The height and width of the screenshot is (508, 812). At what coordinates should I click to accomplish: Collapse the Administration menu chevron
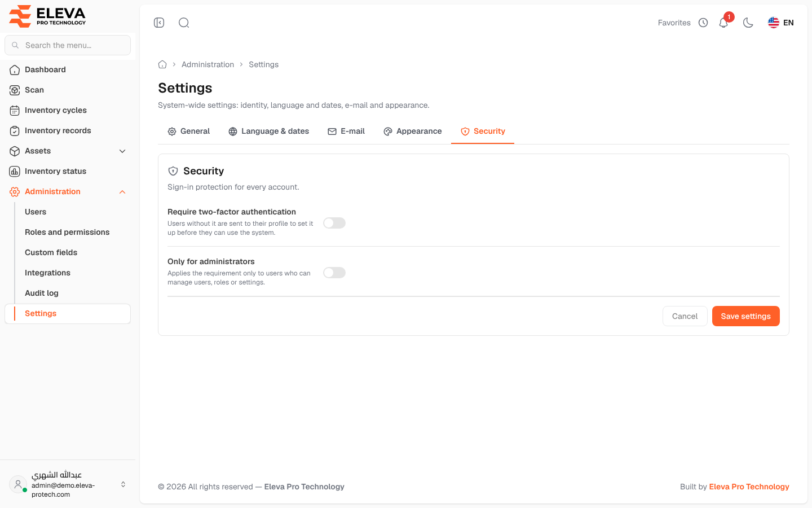pyautogui.click(x=122, y=192)
